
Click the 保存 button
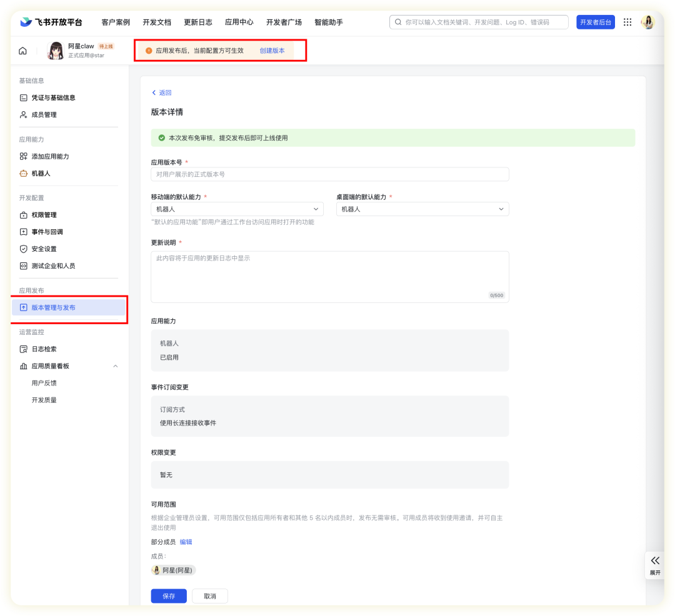[x=169, y=596]
